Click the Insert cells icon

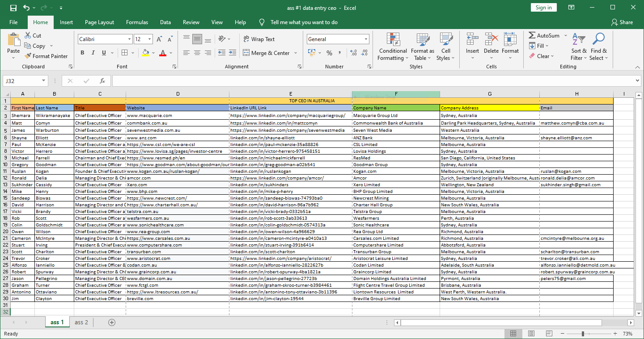[472, 40]
